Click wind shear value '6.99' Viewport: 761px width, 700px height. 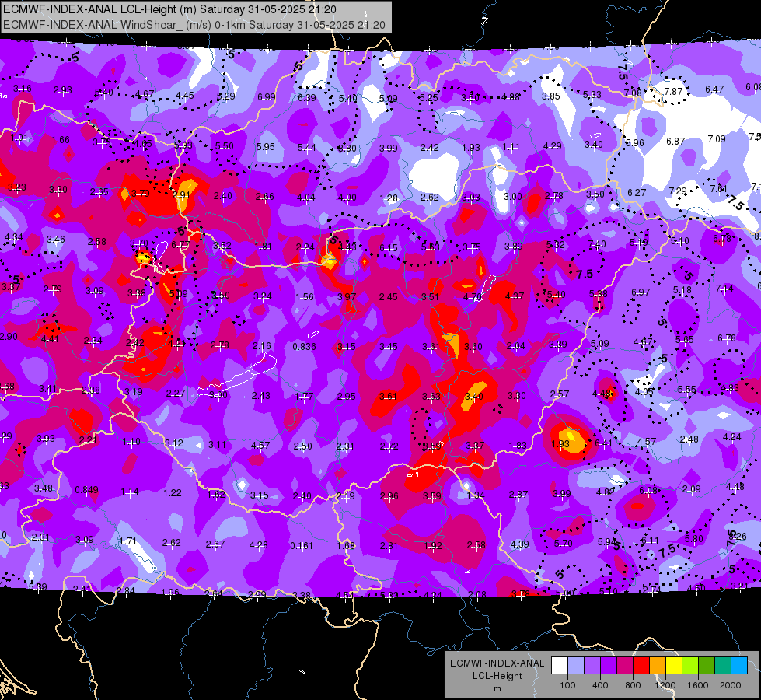click(267, 97)
